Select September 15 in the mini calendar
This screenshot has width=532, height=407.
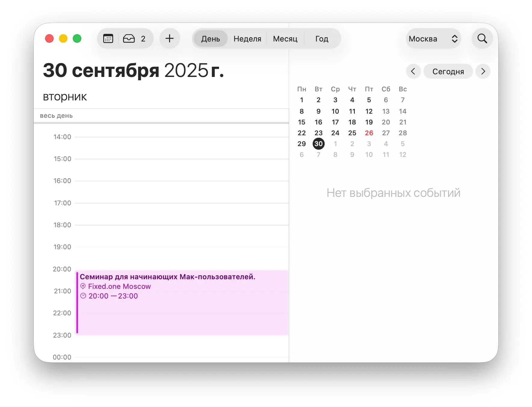(302, 122)
